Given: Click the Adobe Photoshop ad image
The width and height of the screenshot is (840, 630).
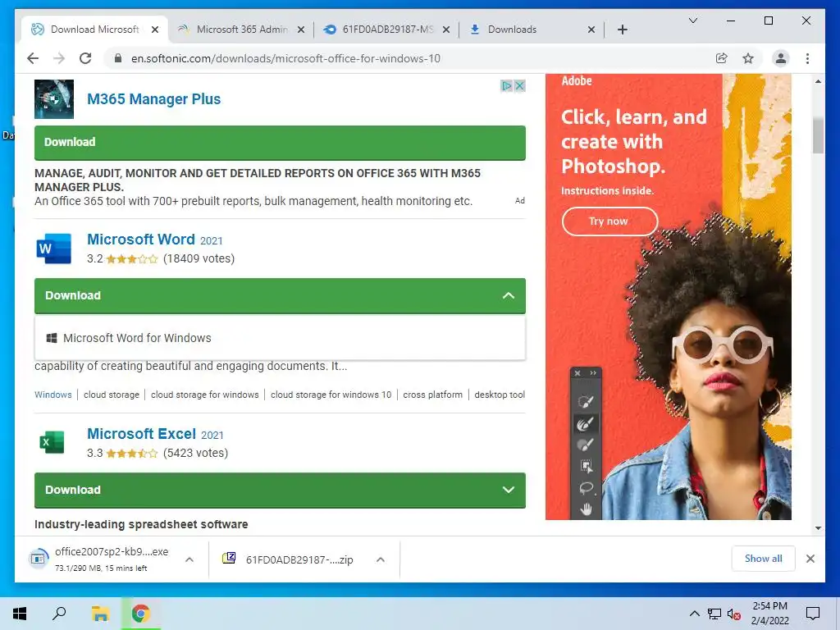Looking at the screenshot, I should [x=668, y=297].
